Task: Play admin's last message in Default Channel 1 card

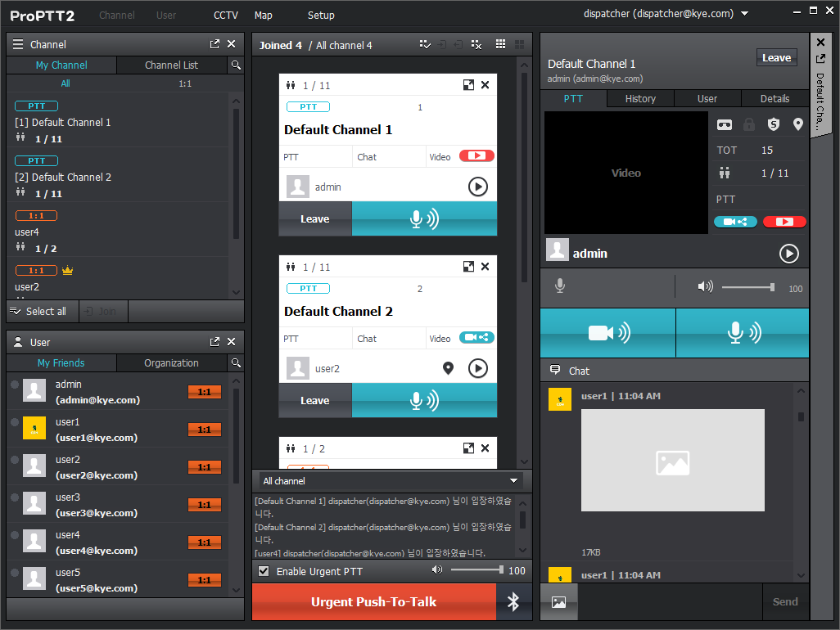Action: tap(477, 187)
